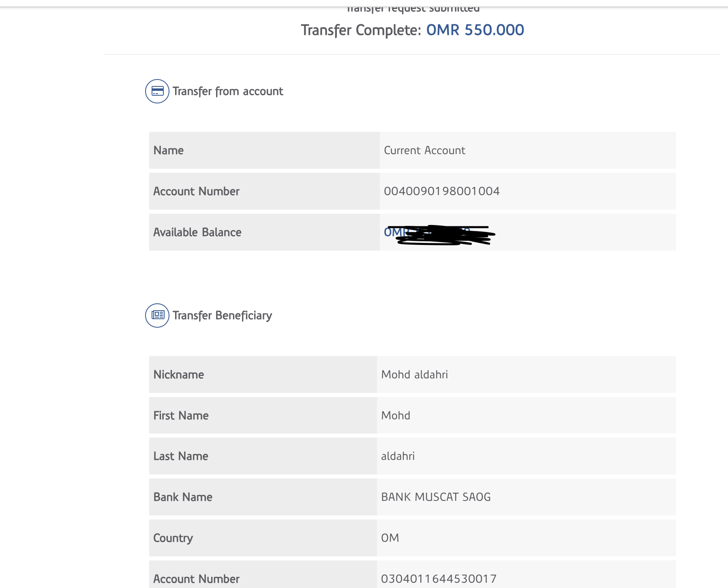Image resolution: width=728 pixels, height=588 pixels.
Task: Select source account number 0040090198001004
Action: (x=441, y=191)
